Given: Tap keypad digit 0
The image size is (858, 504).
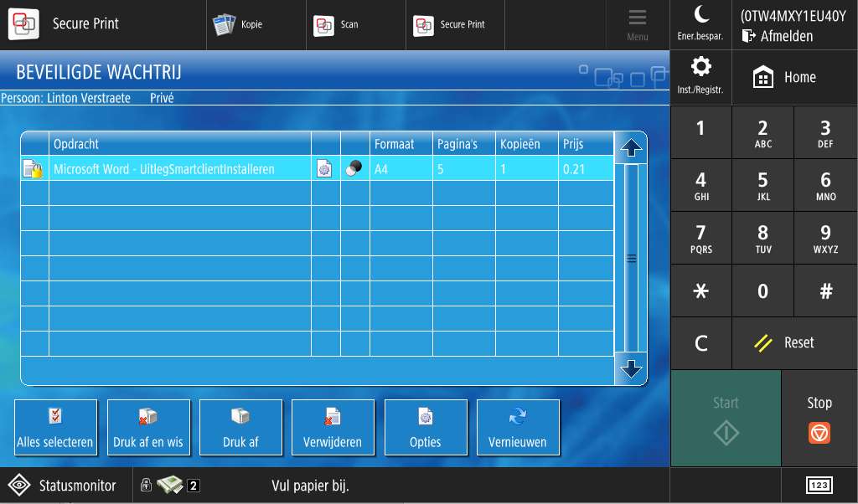Looking at the screenshot, I should (762, 291).
